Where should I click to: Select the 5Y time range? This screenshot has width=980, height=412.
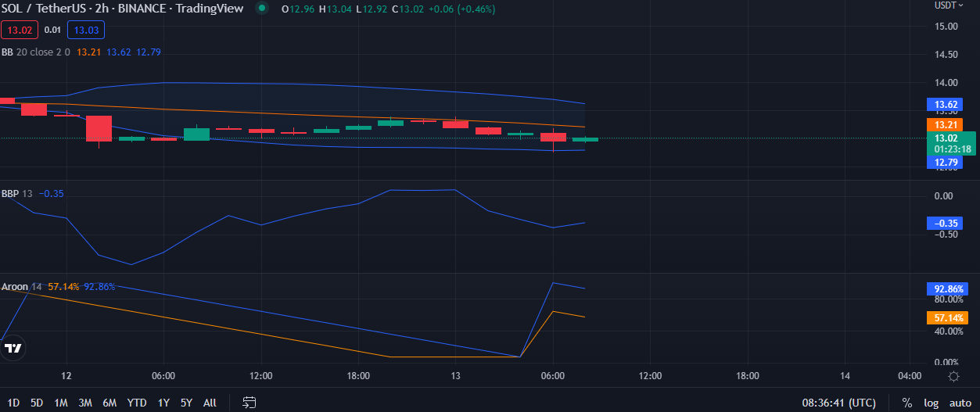click(186, 403)
